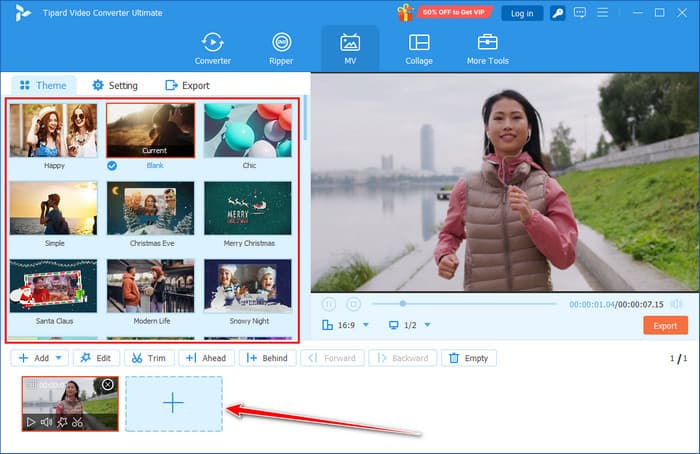The width and height of the screenshot is (700, 454).
Task: Switch to the Export tab
Action: [x=187, y=86]
